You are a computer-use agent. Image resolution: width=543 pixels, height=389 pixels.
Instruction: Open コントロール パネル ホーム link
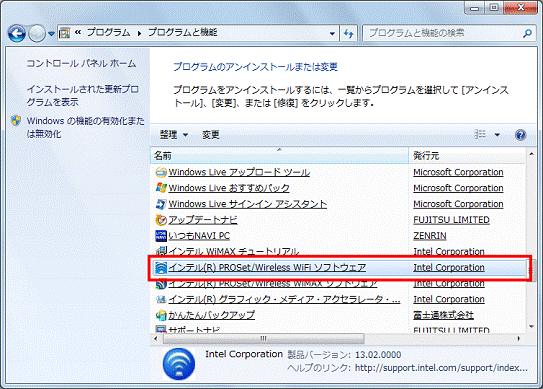pos(81,63)
